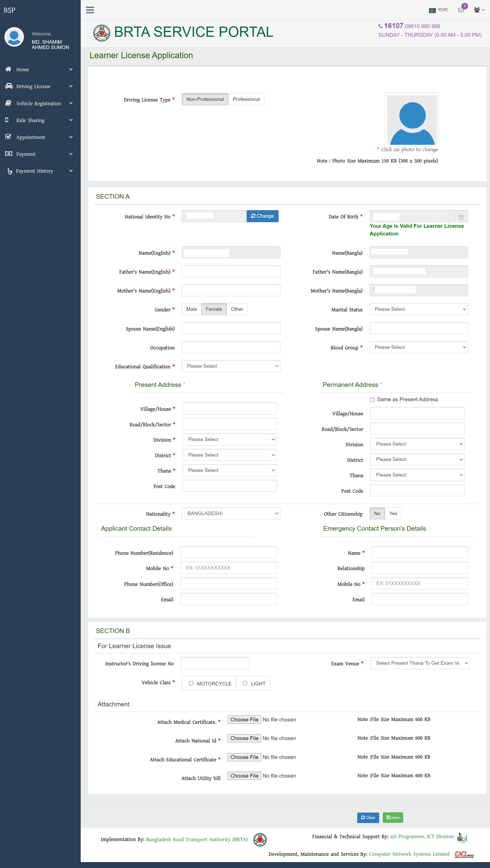
Task: Click the Ride Sharing phone icon
Action: (7, 120)
